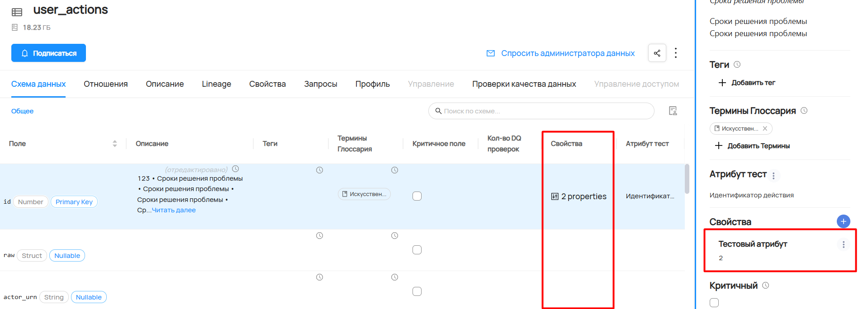Click the clock icon next to Критичный

pos(765,286)
